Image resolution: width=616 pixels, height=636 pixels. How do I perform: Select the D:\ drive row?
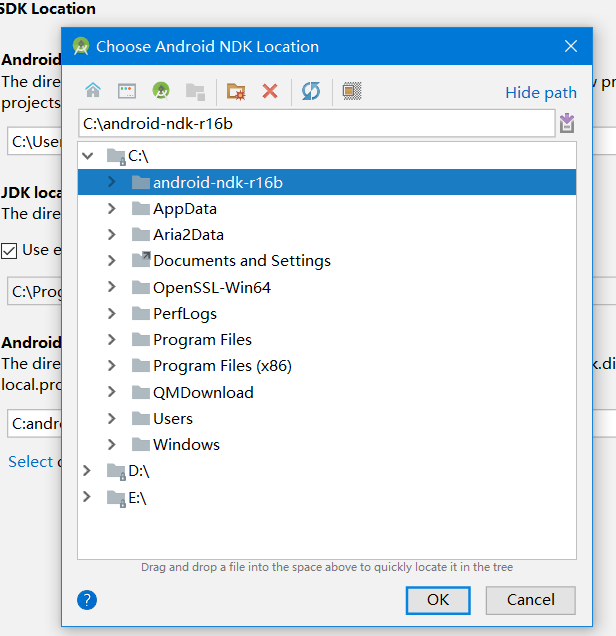(x=327, y=471)
